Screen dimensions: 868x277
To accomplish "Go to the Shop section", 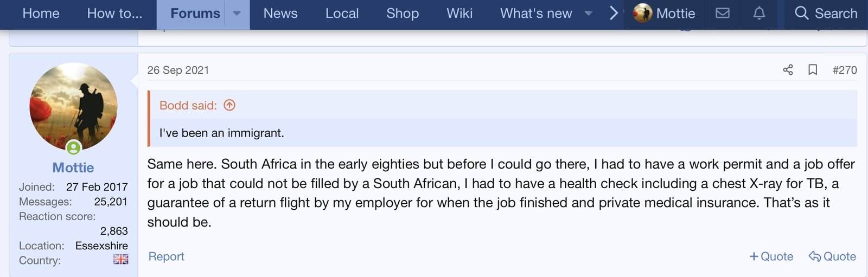I will coord(403,14).
